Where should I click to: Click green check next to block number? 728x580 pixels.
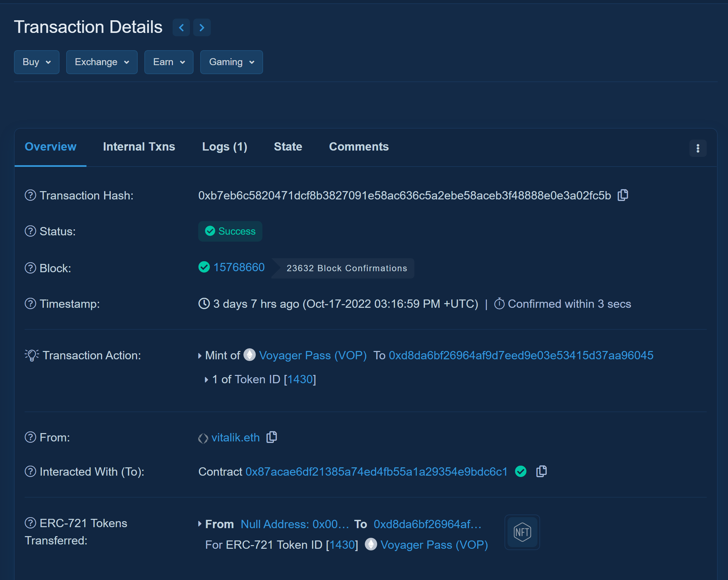(x=204, y=267)
